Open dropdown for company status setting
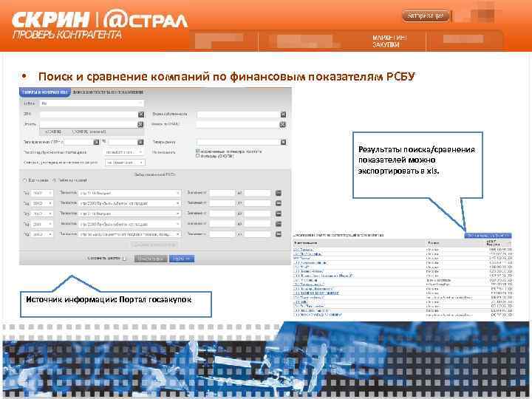532x399 pixels. [x=125, y=163]
